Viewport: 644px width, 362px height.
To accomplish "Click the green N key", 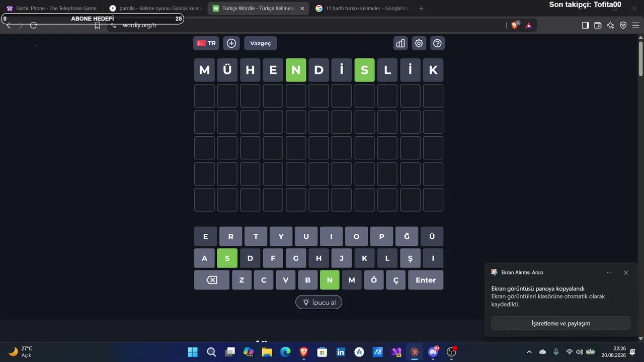I will coord(330,280).
